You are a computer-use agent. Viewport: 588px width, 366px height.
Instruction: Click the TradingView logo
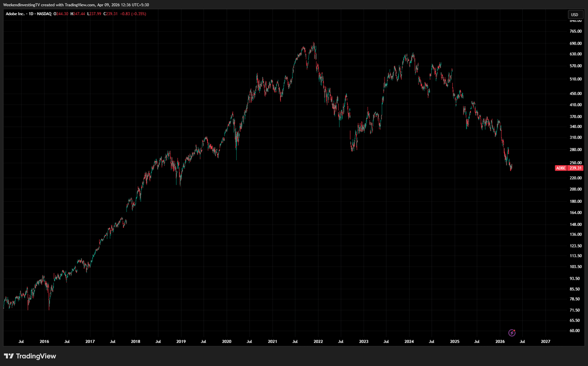tap(30, 356)
